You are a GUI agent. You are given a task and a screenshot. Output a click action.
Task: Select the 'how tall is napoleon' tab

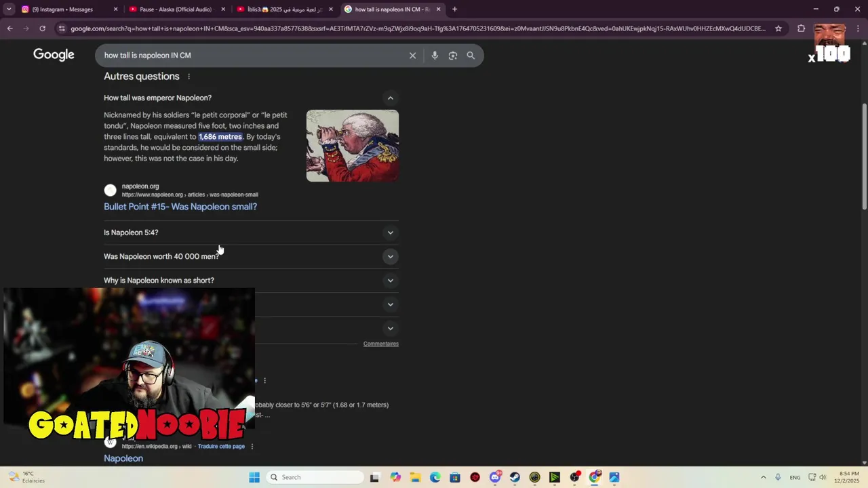tap(391, 9)
